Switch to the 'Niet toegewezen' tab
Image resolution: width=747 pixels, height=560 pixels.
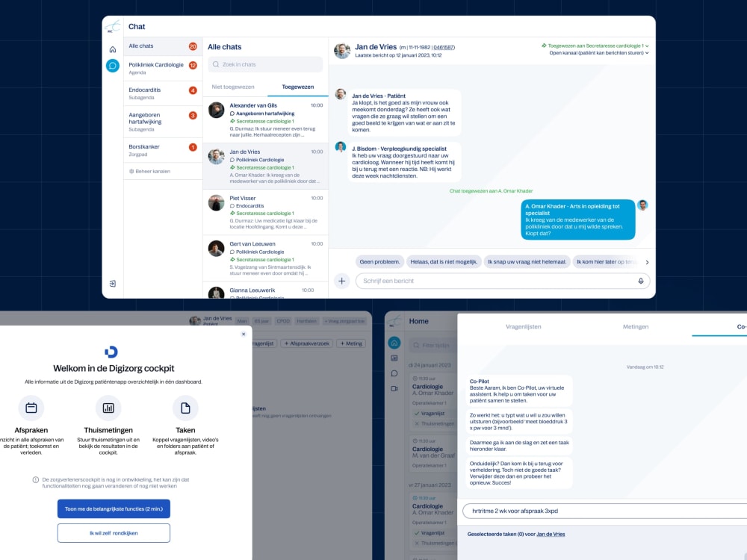point(233,87)
